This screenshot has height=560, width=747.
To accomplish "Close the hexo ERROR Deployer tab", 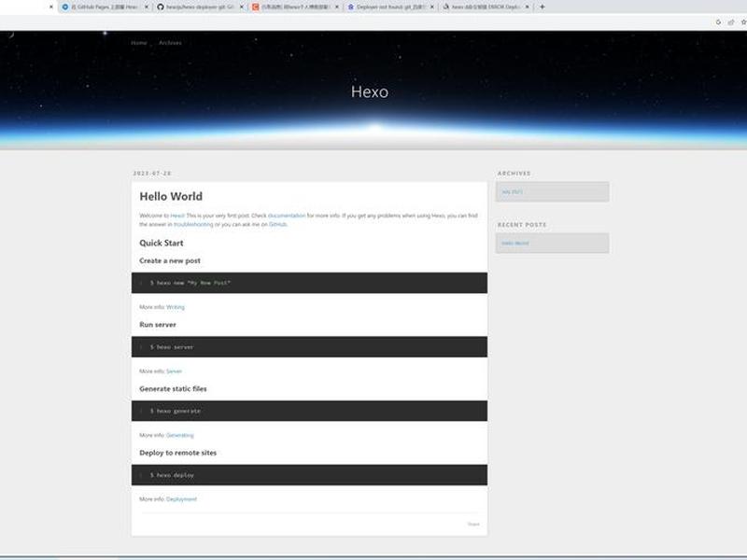I will click(528, 7).
